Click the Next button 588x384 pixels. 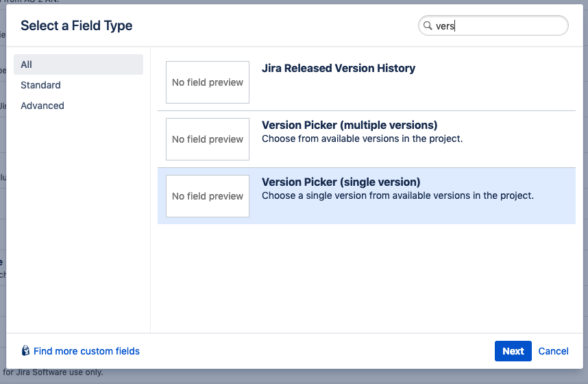(513, 351)
